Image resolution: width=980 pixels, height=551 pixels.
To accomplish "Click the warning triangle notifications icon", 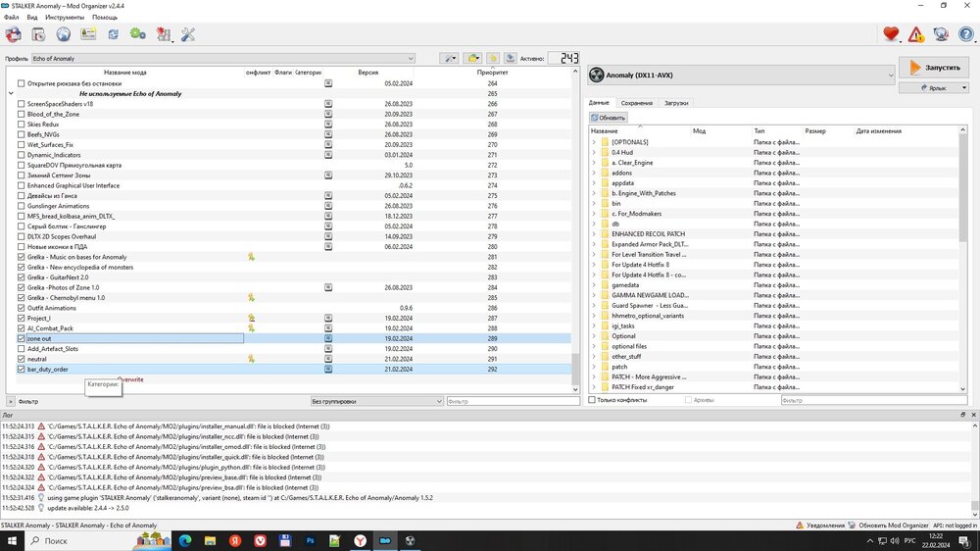I will (915, 34).
